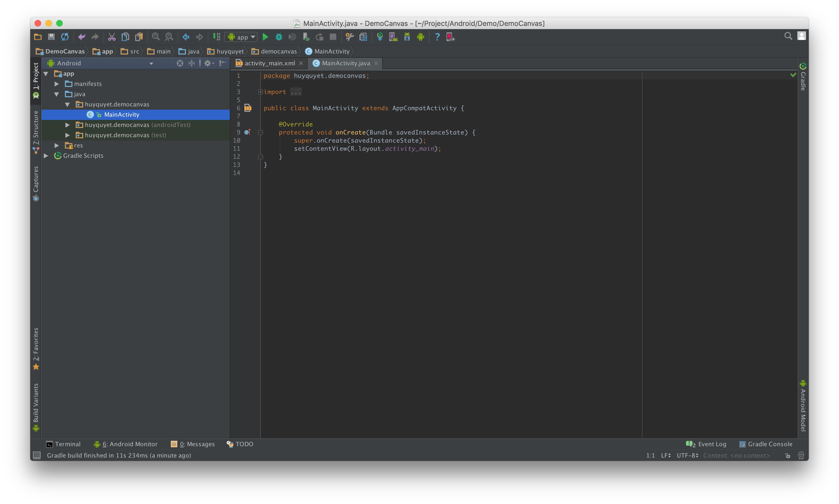Click the Copy icon in toolbar

coord(125,37)
